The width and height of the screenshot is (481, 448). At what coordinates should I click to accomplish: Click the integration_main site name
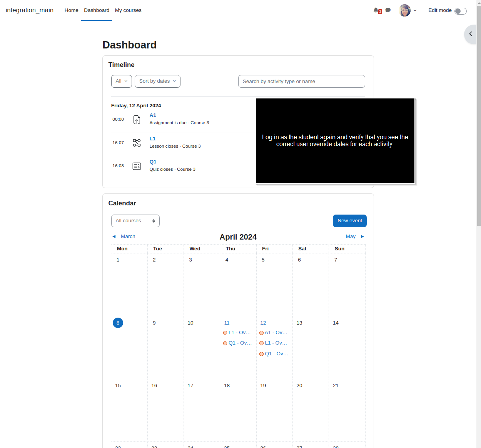30,10
